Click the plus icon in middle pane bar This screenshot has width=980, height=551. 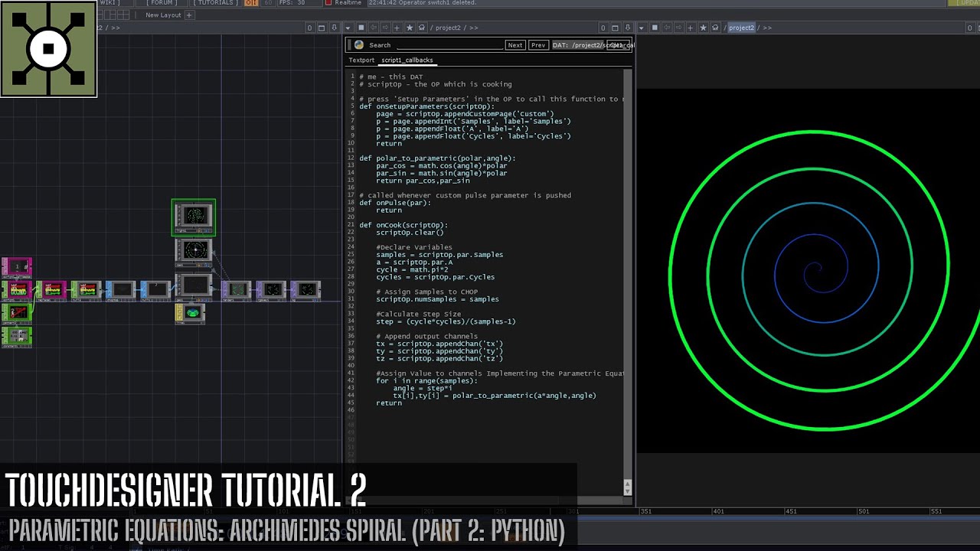tap(397, 28)
